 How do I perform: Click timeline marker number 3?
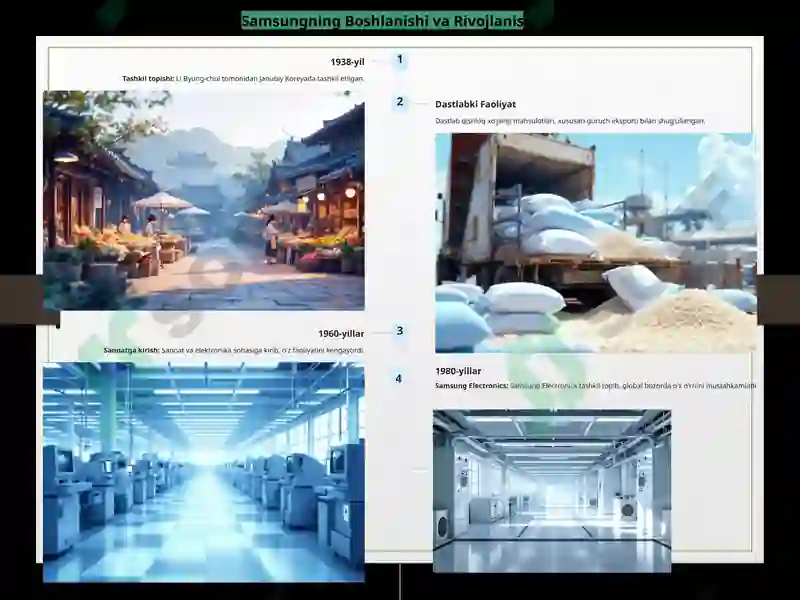click(399, 331)
